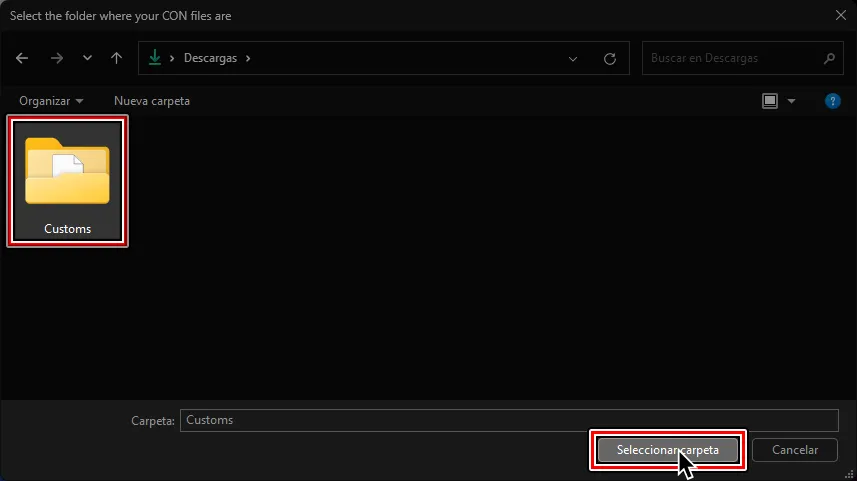The width and height of the screenshot is (857, 481).
Task: Click the change view layout icon
Action: click(x=769, y=101)
